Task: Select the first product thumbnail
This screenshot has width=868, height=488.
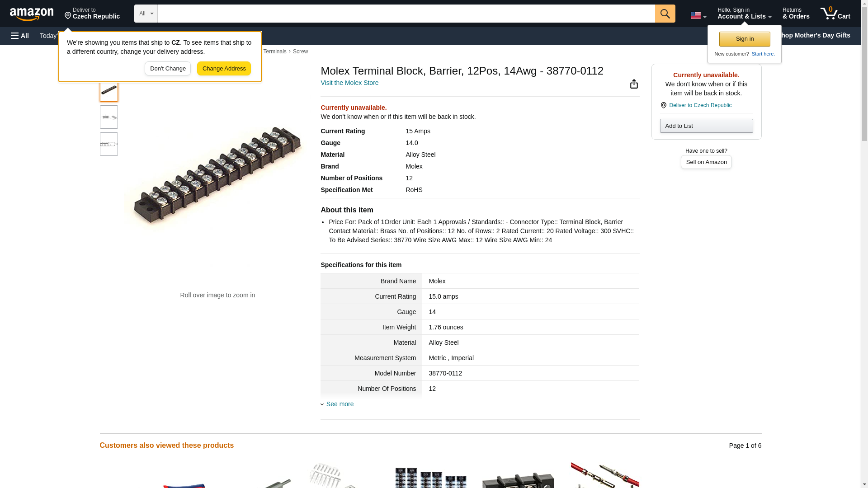Action: (x=109, y=90)
